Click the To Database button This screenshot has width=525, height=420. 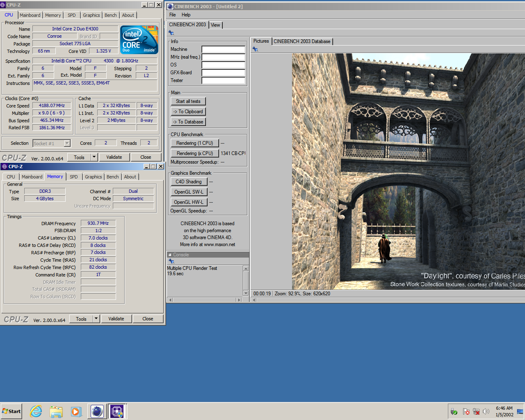[188, 122]
